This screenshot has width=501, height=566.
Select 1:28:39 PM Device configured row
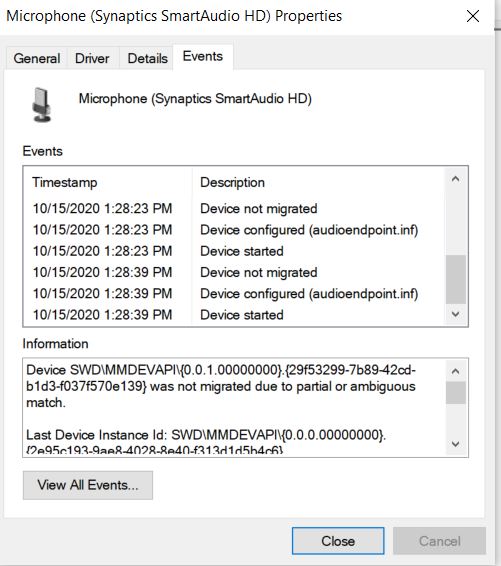coord(235,294)
